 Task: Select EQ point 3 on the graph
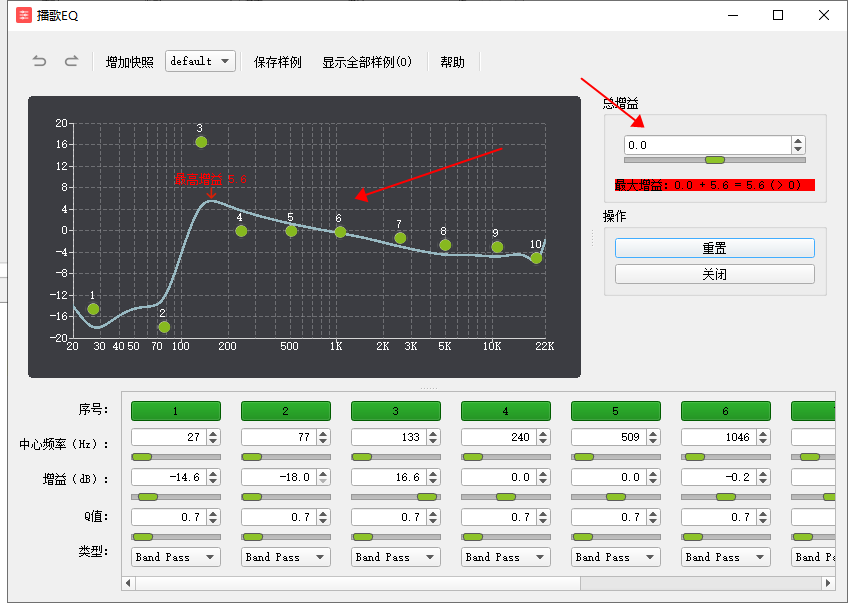[201, 142]
